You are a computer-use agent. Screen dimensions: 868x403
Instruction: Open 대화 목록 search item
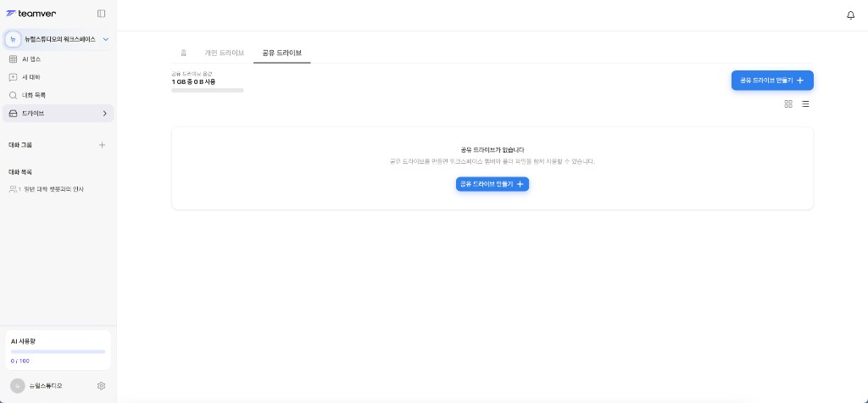(x=58, y=95)
